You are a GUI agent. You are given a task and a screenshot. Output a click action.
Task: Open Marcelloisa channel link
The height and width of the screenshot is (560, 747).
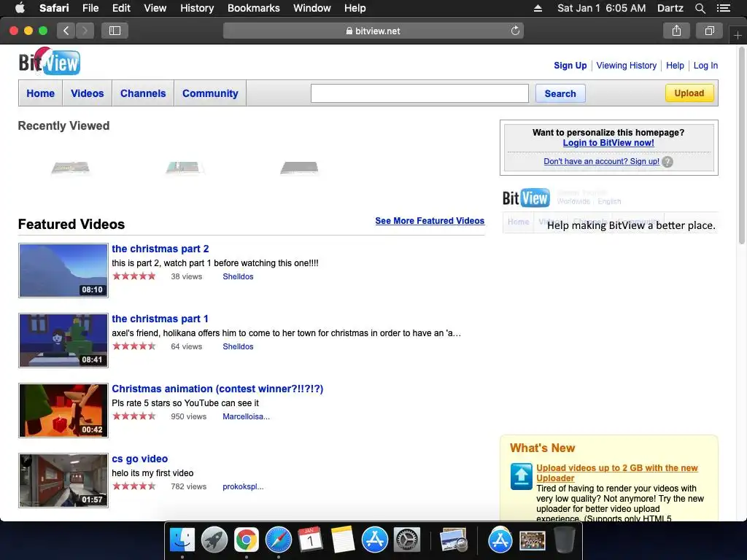click(246, 416)
